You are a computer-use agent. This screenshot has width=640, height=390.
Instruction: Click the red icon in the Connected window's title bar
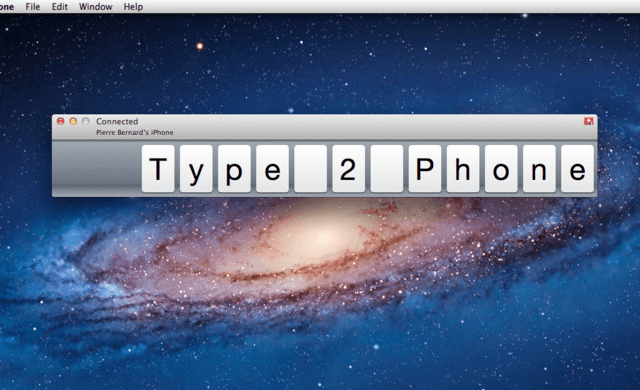pos(588,121)
